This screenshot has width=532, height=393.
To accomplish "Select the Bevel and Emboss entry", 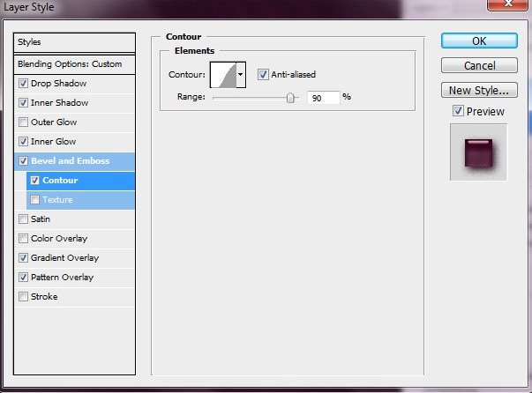I will 69,161.
